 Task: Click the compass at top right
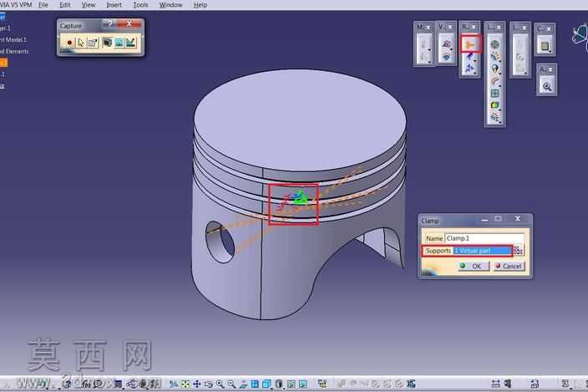580,37
